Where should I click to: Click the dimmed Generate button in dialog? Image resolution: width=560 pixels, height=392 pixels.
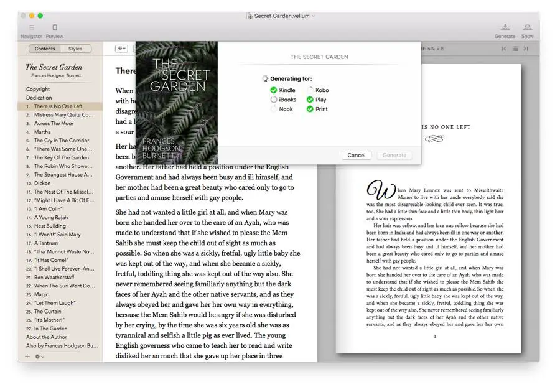coord(394,156)
